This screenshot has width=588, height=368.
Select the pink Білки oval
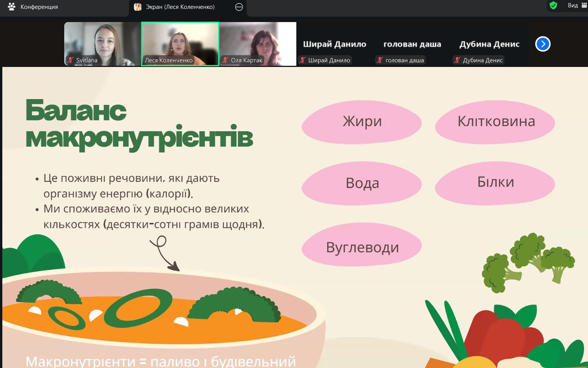(x=495, y=183)
